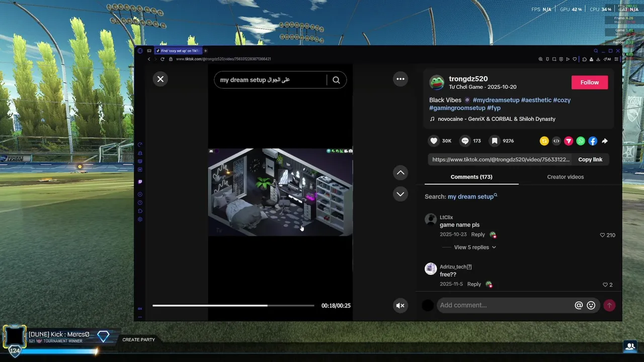Post the comment with the red arrow button
Screen dimensions: 644x362
[609, 305]
